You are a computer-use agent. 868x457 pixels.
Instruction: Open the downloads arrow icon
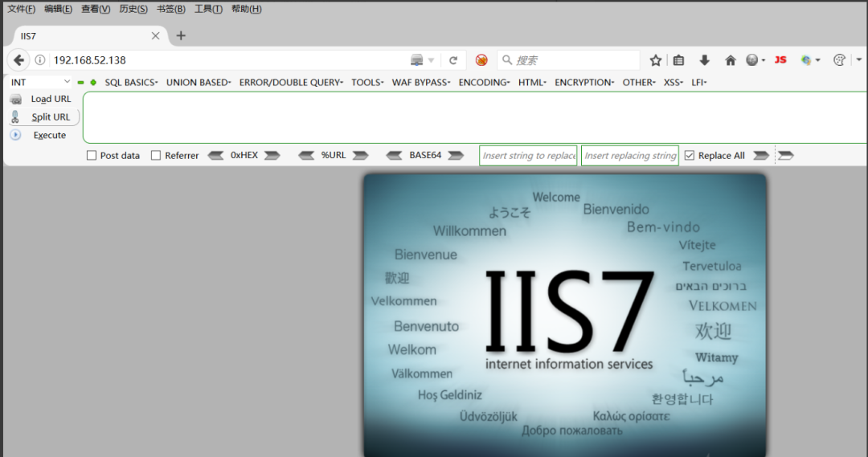(705, 60)
